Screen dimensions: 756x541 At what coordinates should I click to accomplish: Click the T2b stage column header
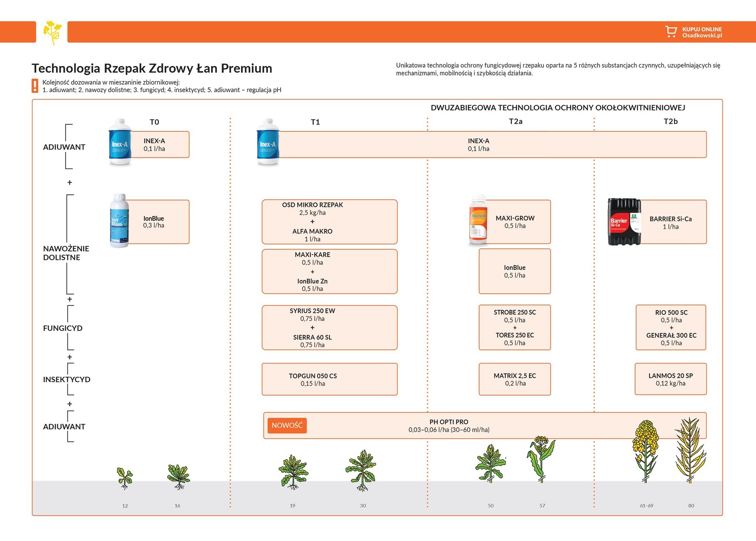pyautogui.click(x=670, y=122)
